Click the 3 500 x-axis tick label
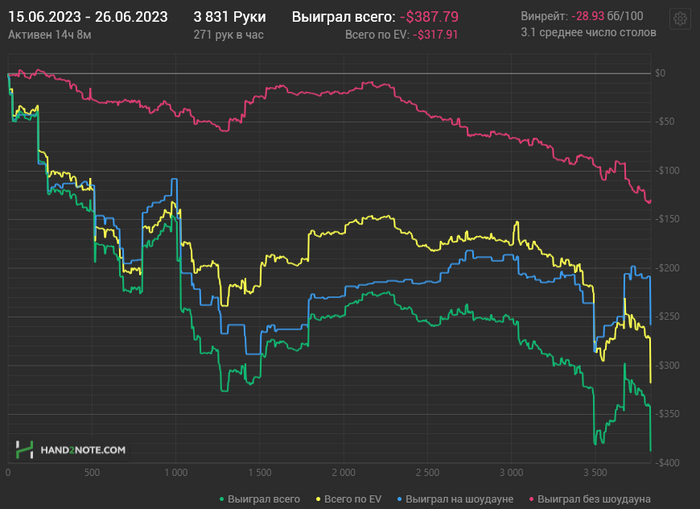 tap(596, 472)
